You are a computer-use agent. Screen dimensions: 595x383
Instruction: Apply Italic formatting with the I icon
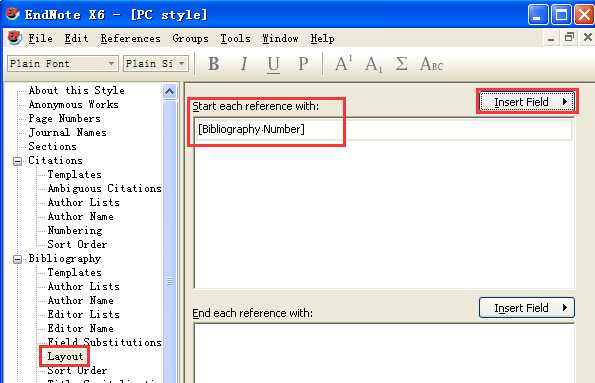[244, 64]
